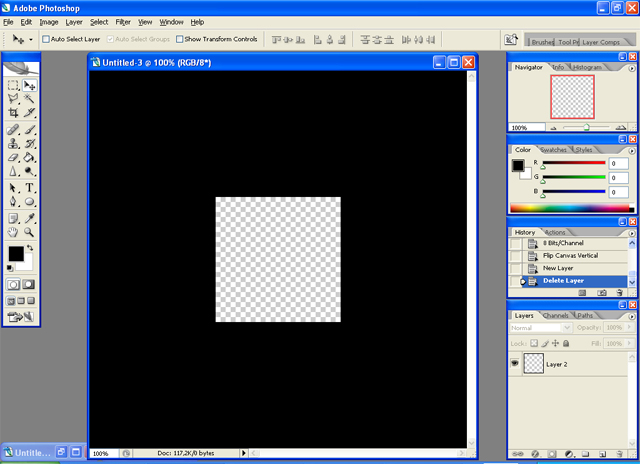
Task: Click the navigator zoom slider
Action: point(586,127)
